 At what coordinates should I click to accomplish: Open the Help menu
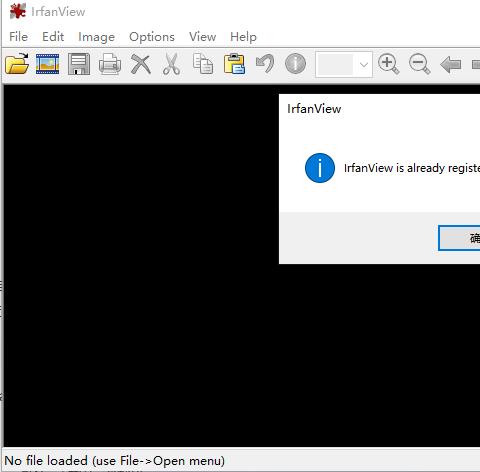click(x=243, y=37)
